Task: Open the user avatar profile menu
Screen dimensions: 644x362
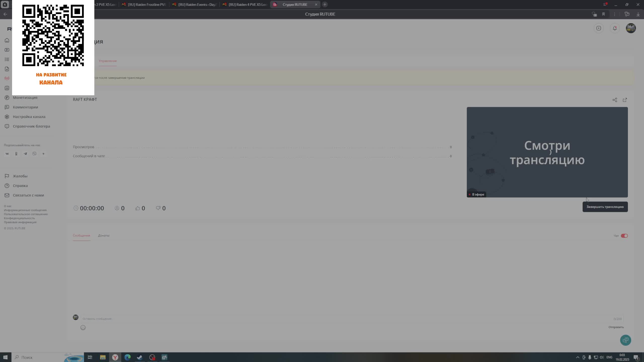Action: 631,28
